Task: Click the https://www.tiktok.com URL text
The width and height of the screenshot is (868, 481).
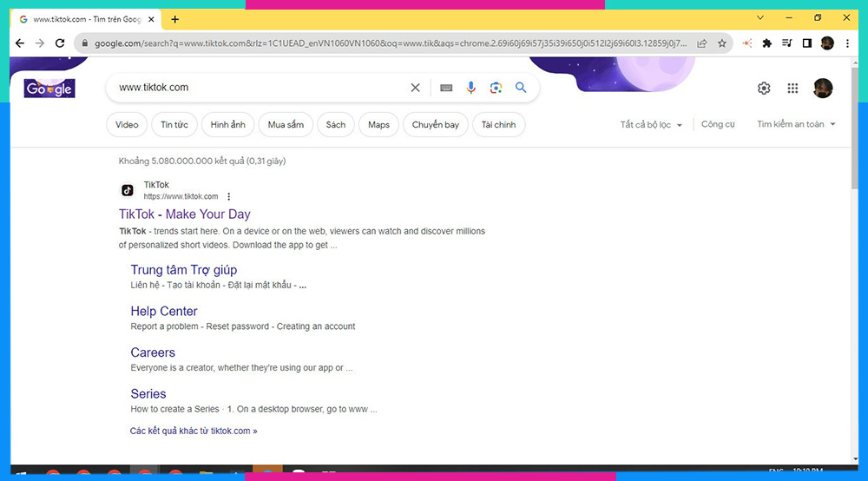Action: [x=181, y=196]
